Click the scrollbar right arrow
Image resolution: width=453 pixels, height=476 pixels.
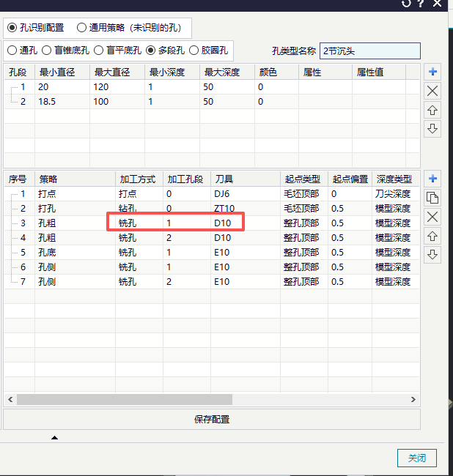(x=413, y=400)
